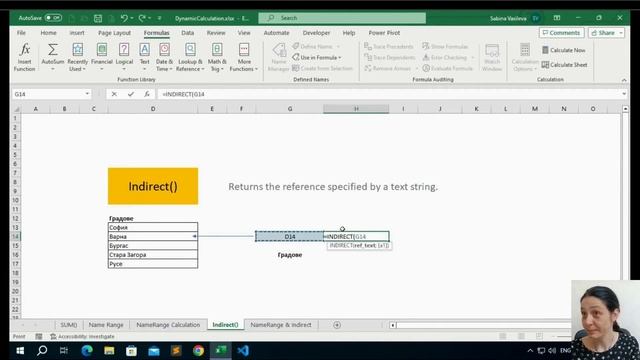Click the Redo icon
The image size is (640, 360).
(x=142, y=18)
